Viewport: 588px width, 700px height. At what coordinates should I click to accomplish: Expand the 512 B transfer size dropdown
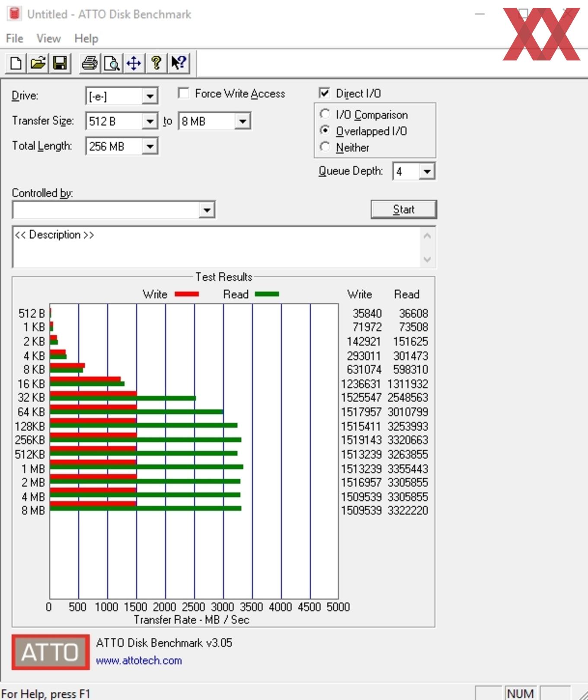click(150, 121)
